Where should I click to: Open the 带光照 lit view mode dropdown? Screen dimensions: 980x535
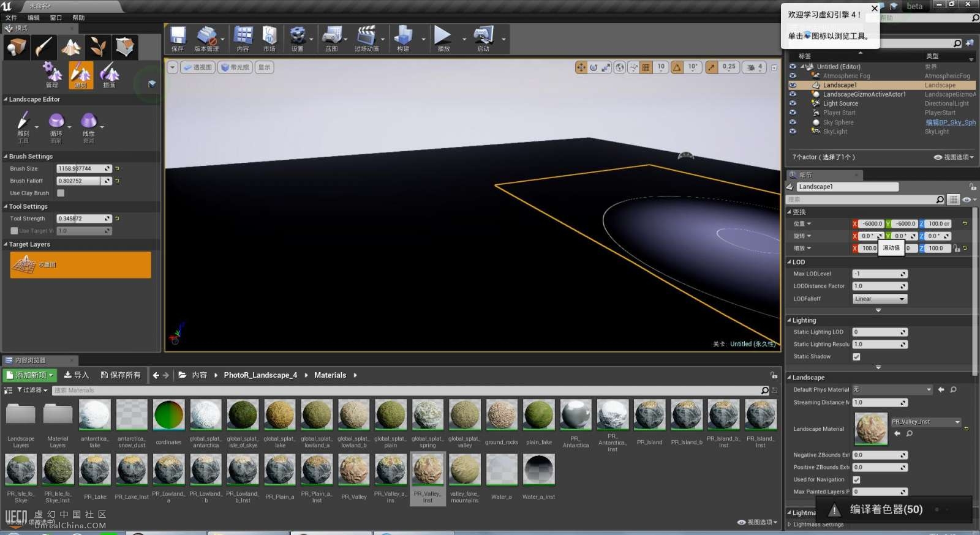pyautogui.click(x=235, y=67)
